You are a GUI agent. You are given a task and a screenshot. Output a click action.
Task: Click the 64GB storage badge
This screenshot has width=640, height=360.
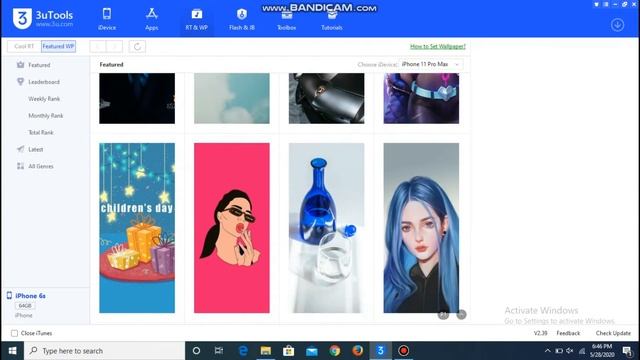[x=25, y=306]
